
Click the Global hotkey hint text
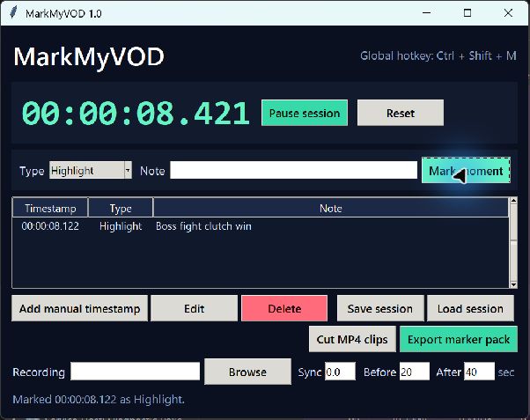pyautogui.click(x=438, y=55)
